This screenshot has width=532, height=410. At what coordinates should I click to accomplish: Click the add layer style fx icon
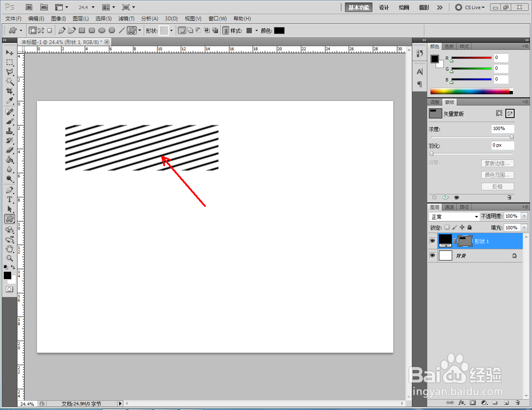[461, 403]
